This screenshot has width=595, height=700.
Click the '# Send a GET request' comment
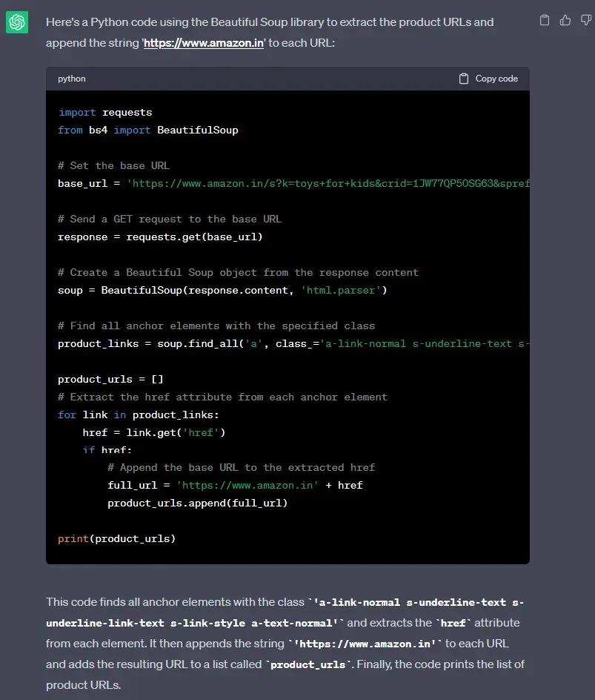click(170, 219)
